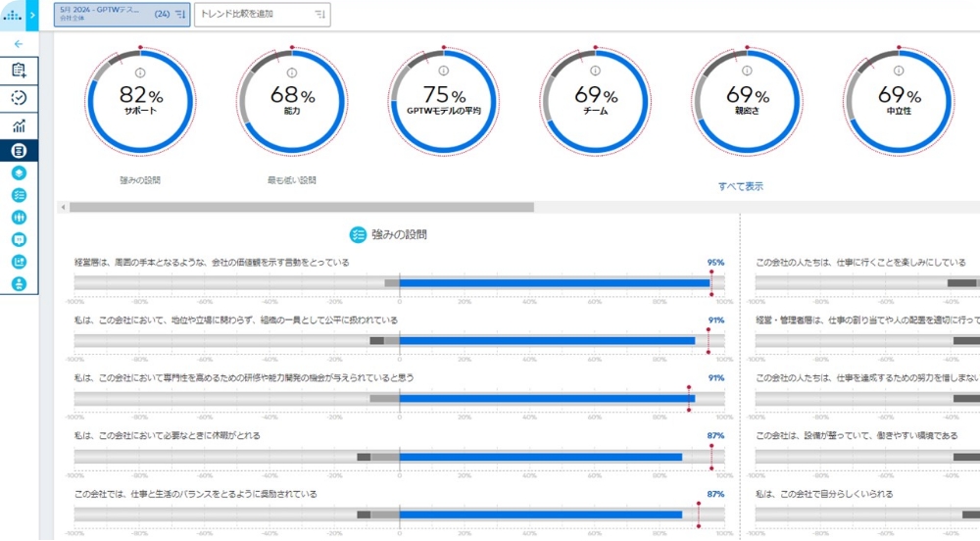
Task: Open the clipboard survey icon in sidebar
Action: click(19, 70)
